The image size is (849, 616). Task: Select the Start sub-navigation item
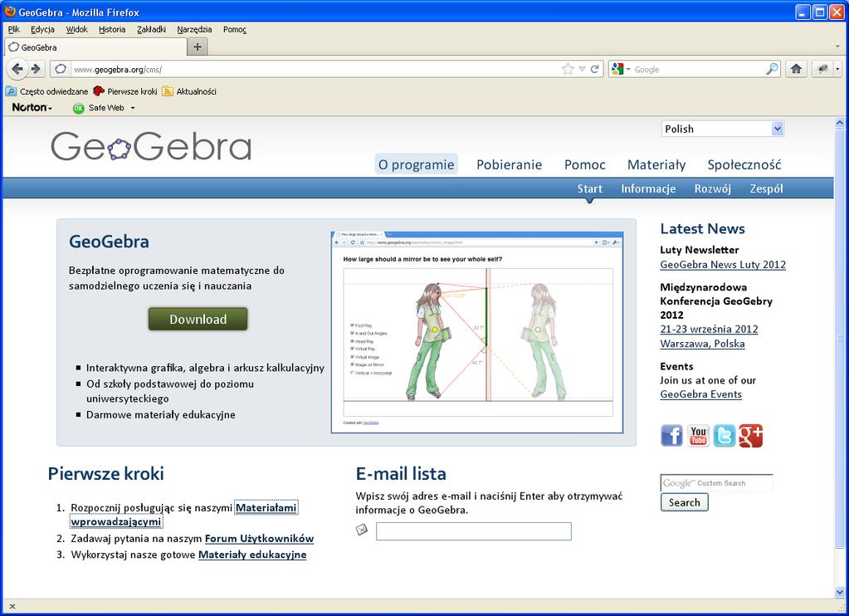589,188
